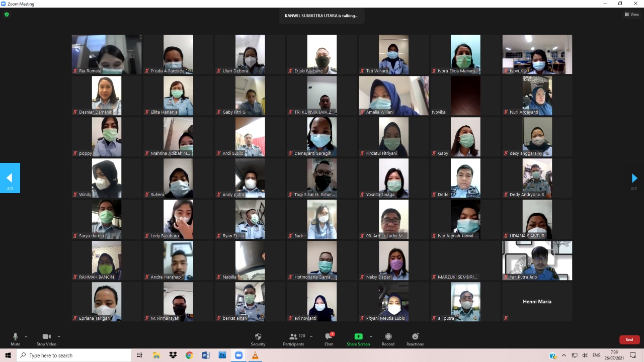Open the Security shield icon
The image size is (644, 362).
258,337
